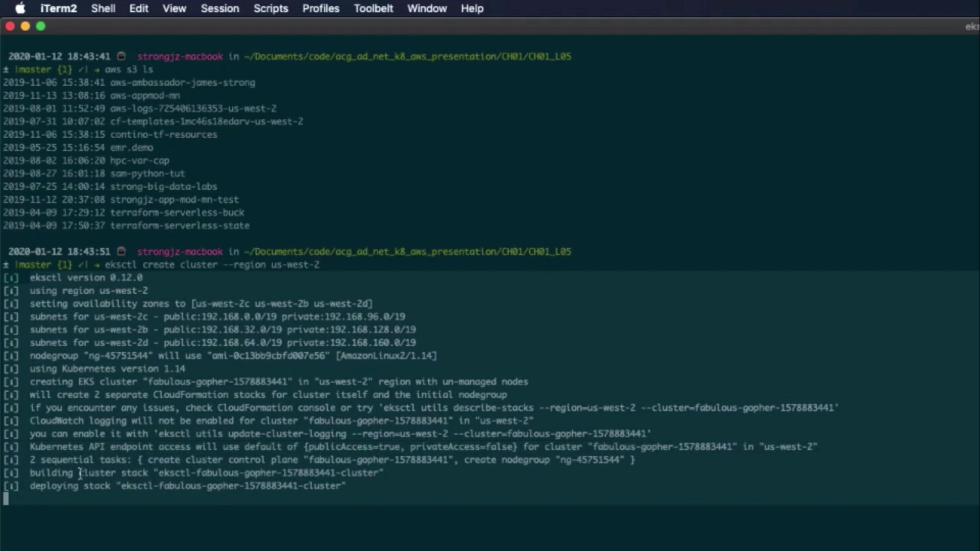Screen dimensions: 980x551
Task: Open the Shell menu
Action: [x=103, y=8]
